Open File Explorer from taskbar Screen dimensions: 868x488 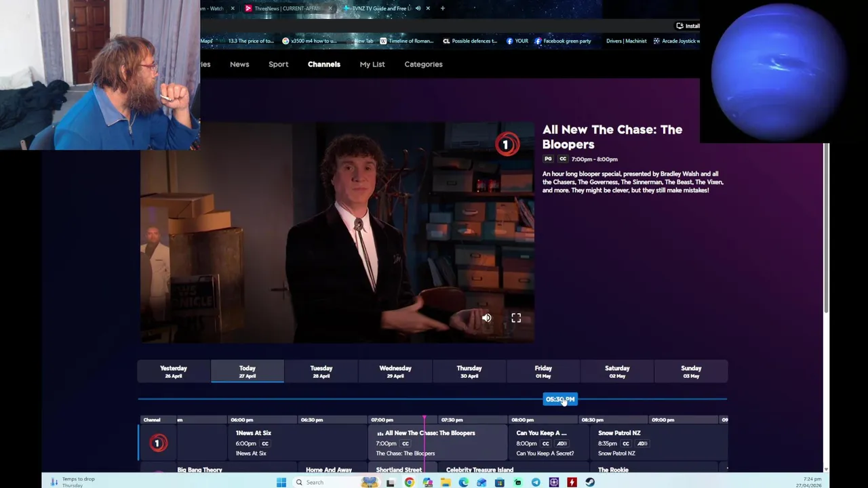point(446,483)
